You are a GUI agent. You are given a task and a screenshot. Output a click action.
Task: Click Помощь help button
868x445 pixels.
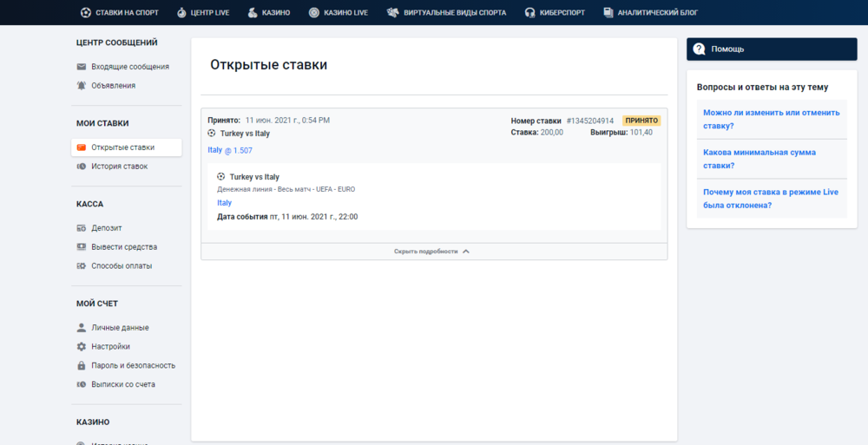[x=772, y=49]
